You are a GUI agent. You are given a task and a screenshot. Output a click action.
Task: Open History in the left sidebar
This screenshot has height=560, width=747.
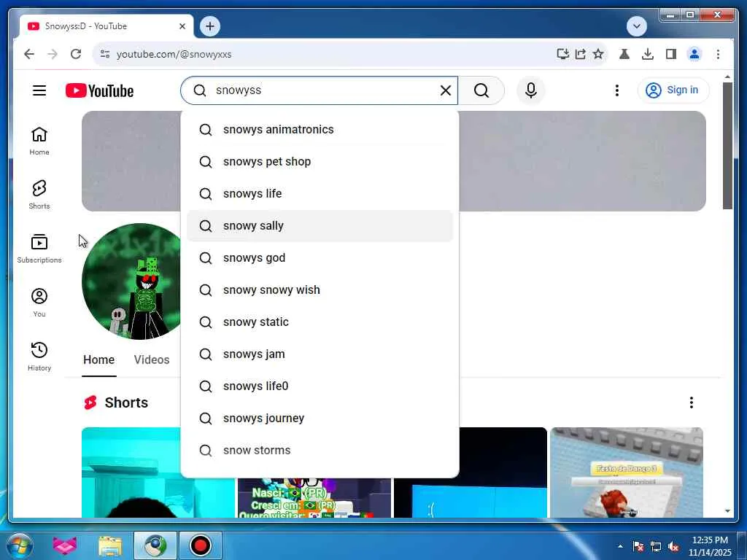tap(39, 356)
